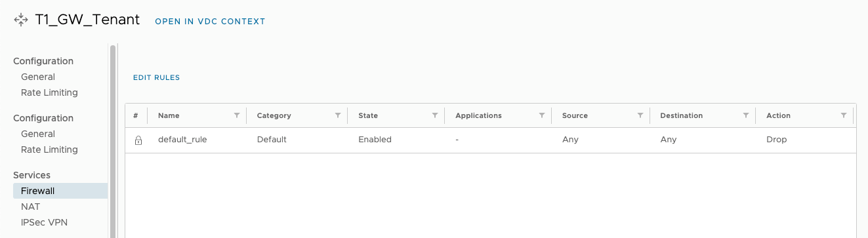Open the Applications column filter icon
The width and height of the screenshot is (868, 238).
542,115
